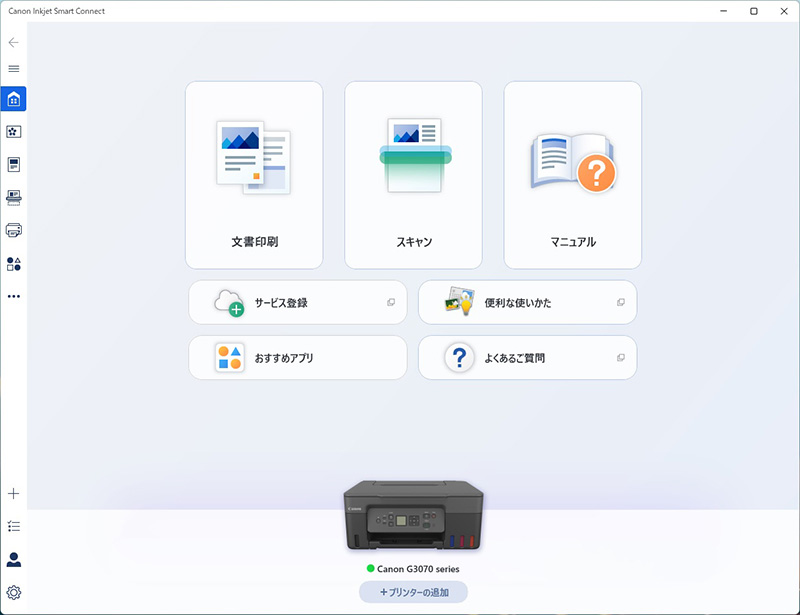
Task: Open the printer sidebar icon
Action: pyautogui.click(x=14, y=230)
